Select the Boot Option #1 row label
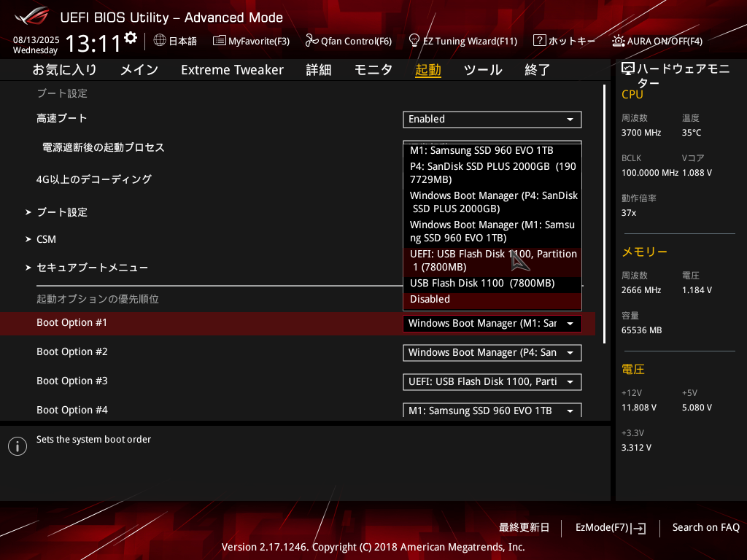 click(72, 323)
